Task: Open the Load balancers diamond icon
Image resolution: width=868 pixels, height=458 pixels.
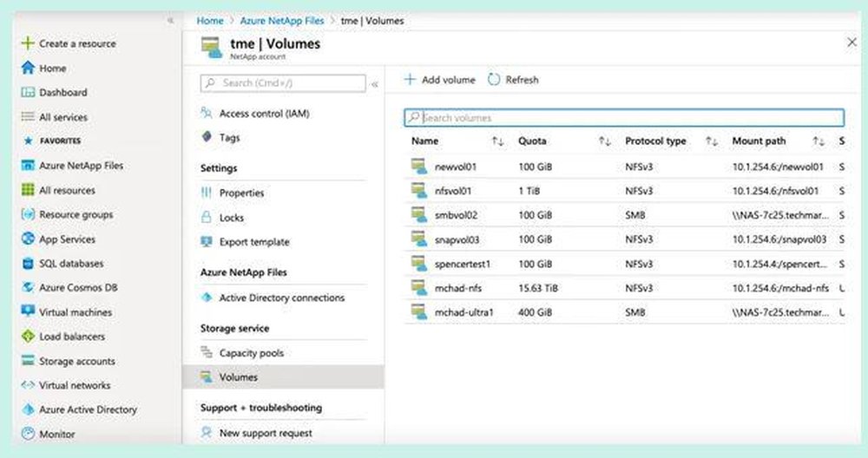Action: pos(28,336)
